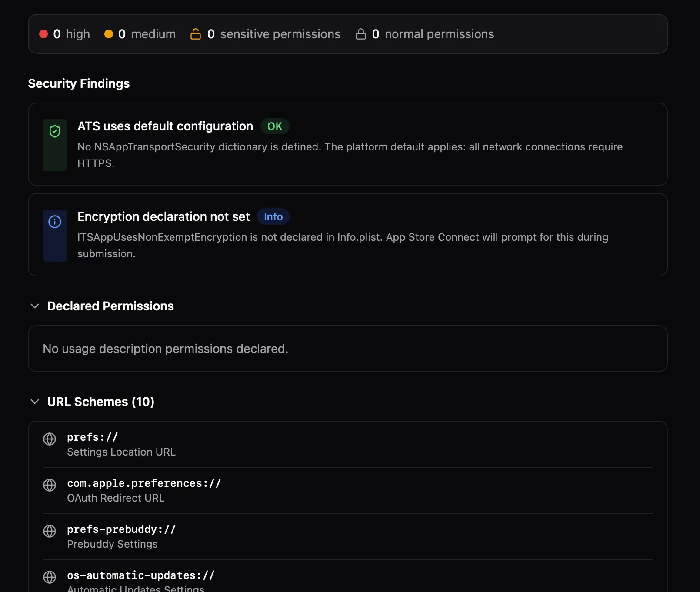Select the Encryption declaration not set title

pyautogui.click(x=163, y=217)
